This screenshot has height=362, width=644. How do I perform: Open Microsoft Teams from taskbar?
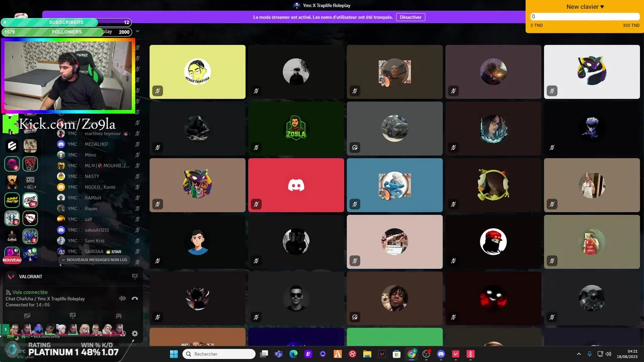[279, 354]
